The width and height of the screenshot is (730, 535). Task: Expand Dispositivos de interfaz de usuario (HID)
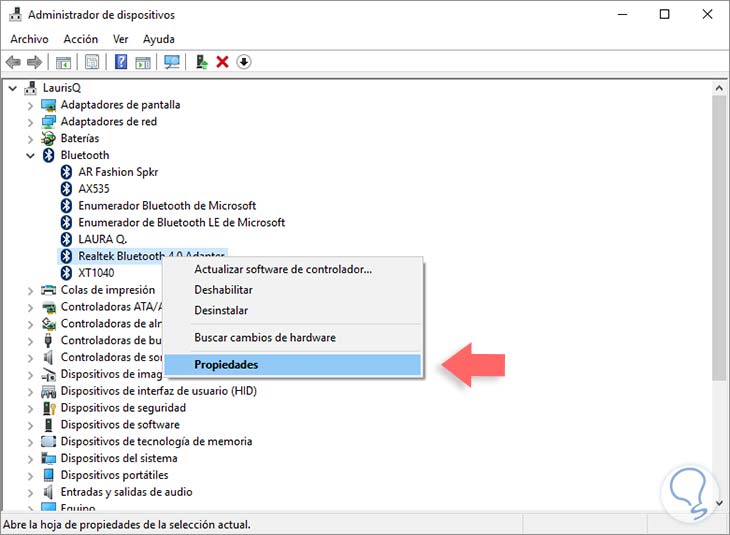[x=30, y=392]
